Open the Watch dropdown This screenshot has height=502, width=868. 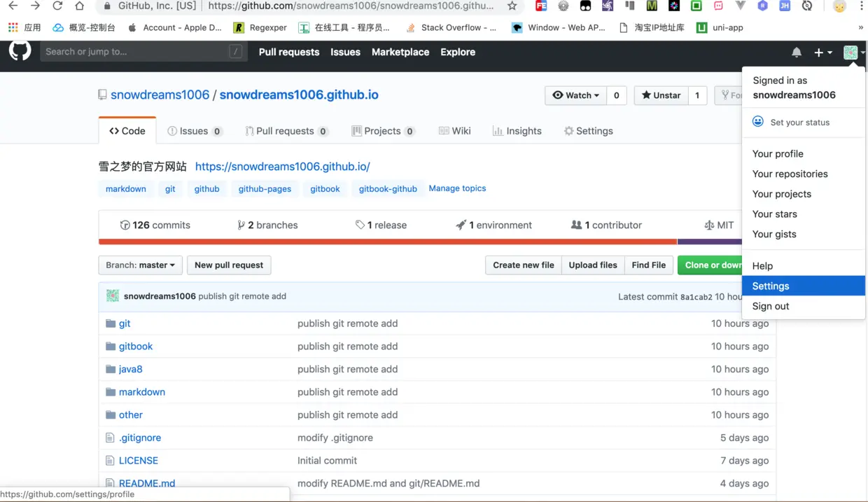point(575,95)
